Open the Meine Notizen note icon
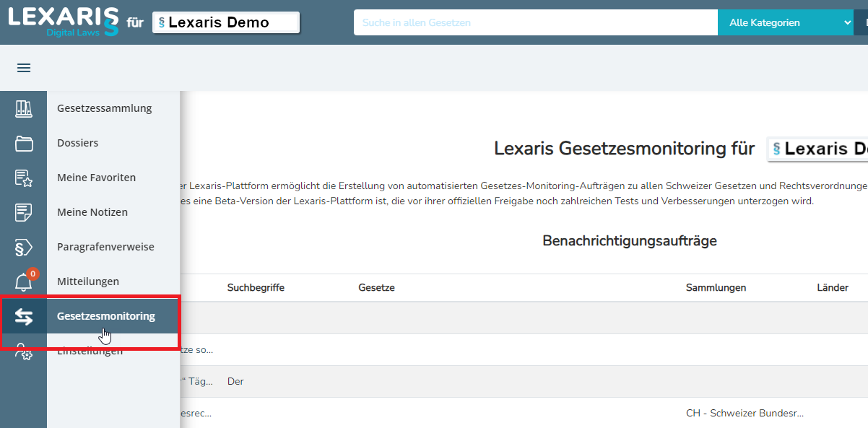The width and height of the screenshot is (868, 428). tap(24, 213)
